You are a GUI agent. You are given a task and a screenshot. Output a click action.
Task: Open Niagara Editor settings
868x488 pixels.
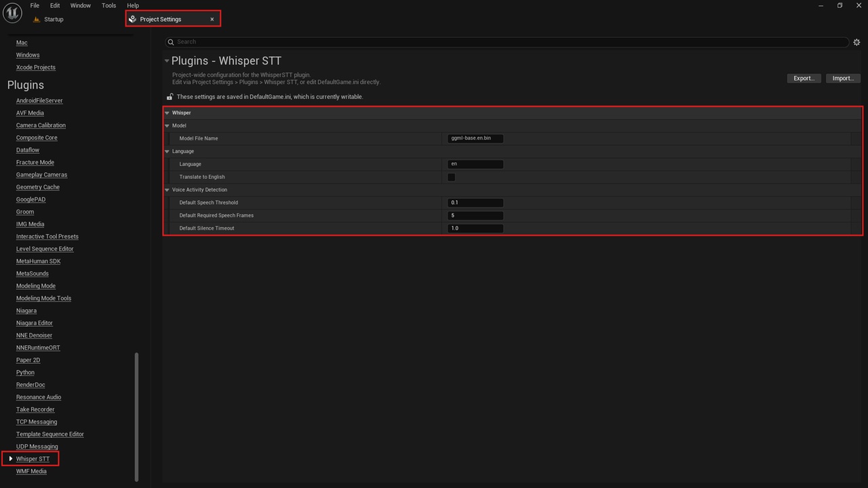pyautogui.click(x=35, y=323)
